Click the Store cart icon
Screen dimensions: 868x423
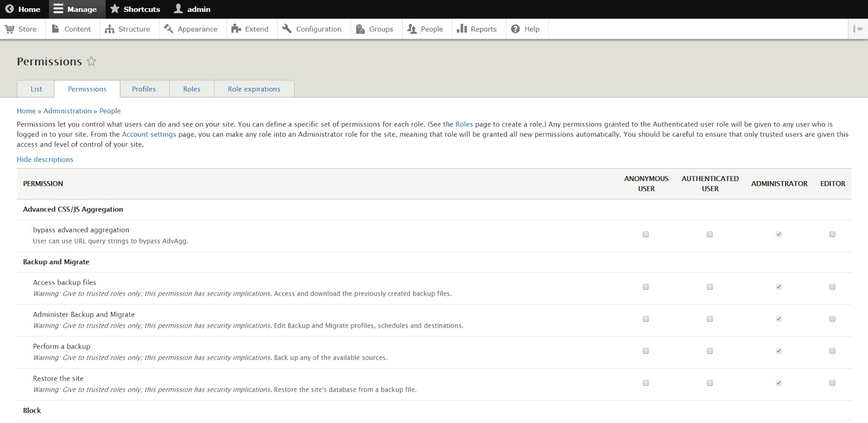click(10, 29)
